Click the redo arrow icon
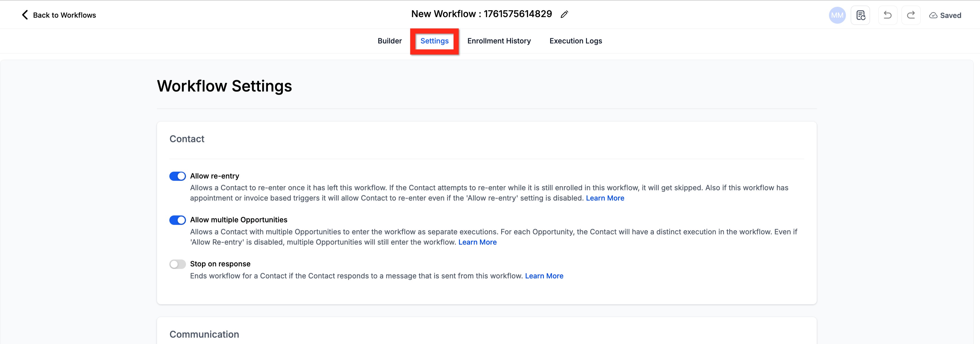Screen dimensions: 980x344 coord(911,15)
